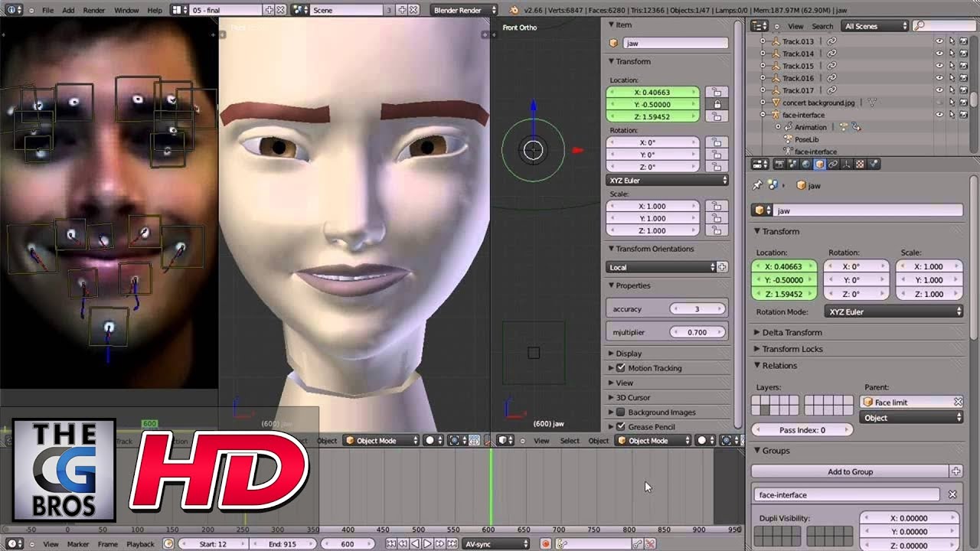Open the Help menu
This screenshot has width=980, height=551.
155,11
